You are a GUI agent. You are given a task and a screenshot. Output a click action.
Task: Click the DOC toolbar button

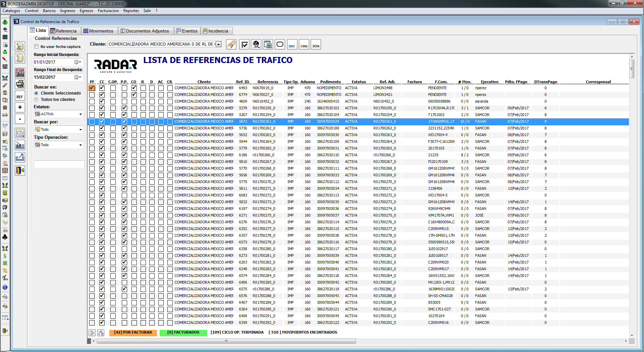292,45
